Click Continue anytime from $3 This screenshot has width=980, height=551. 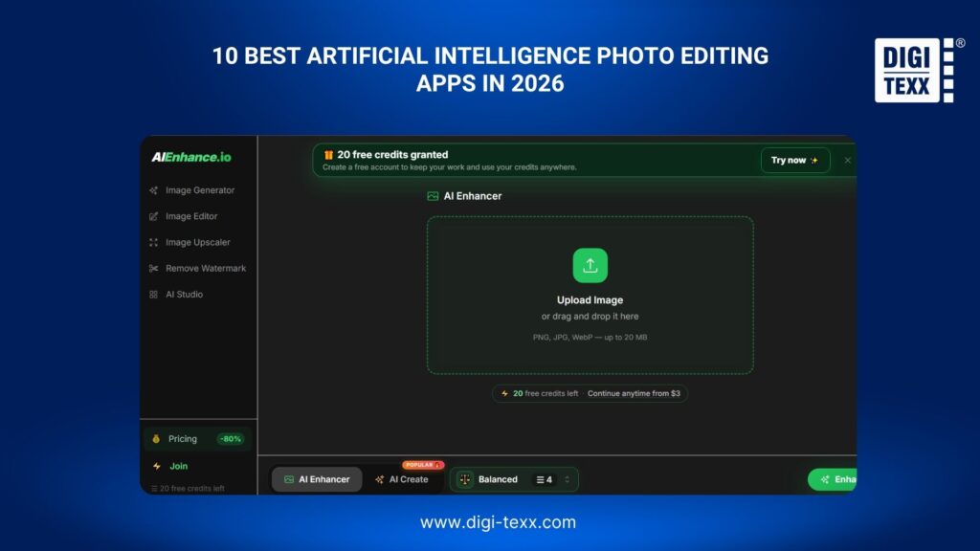[x=634, y=393]
